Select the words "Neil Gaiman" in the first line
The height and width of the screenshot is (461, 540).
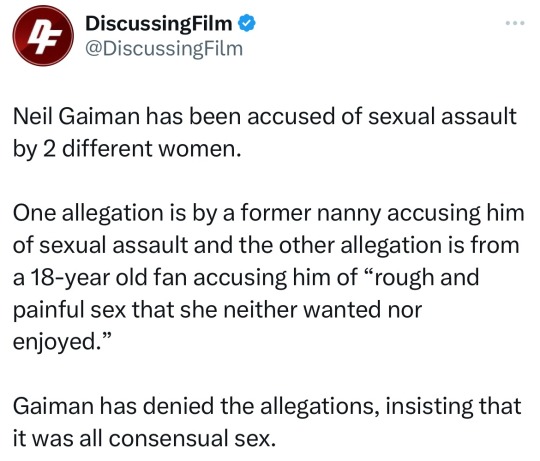tap(76, 116)
